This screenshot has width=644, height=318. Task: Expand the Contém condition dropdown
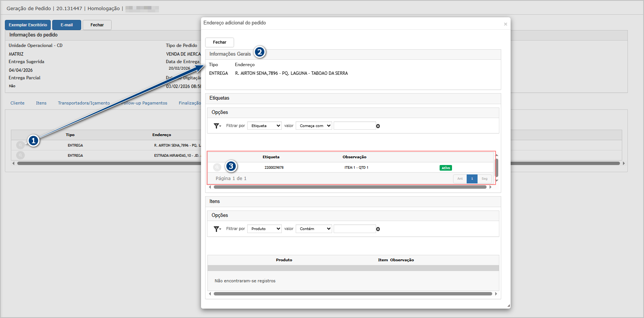[x=314, y=229]
